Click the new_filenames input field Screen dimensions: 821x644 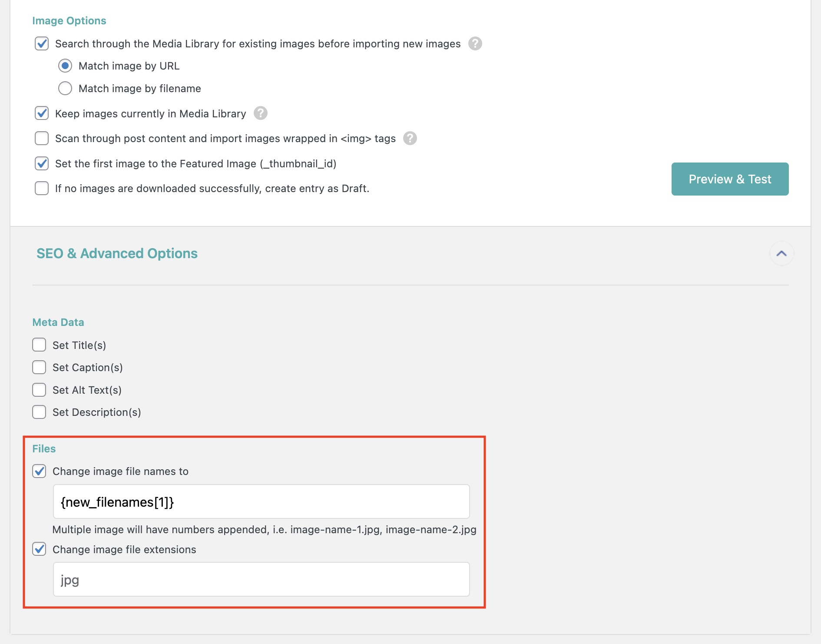[x=261, y=502]
